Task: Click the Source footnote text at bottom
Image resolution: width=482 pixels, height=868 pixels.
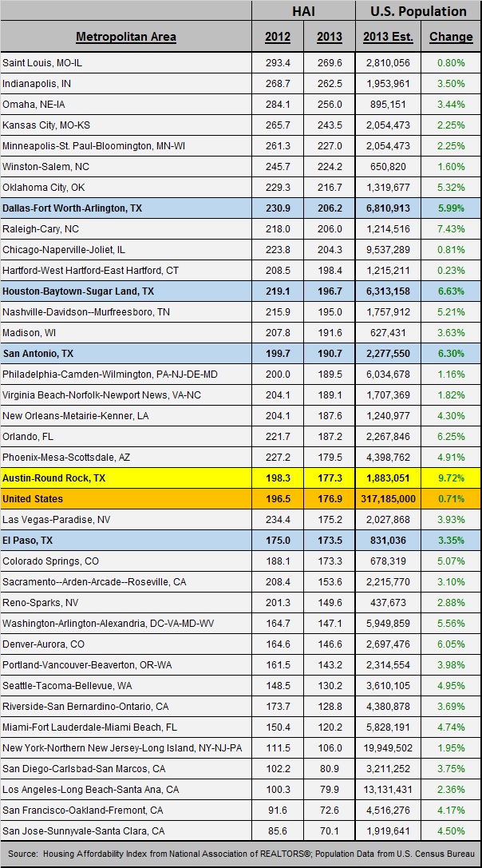Action: (239, 854)
